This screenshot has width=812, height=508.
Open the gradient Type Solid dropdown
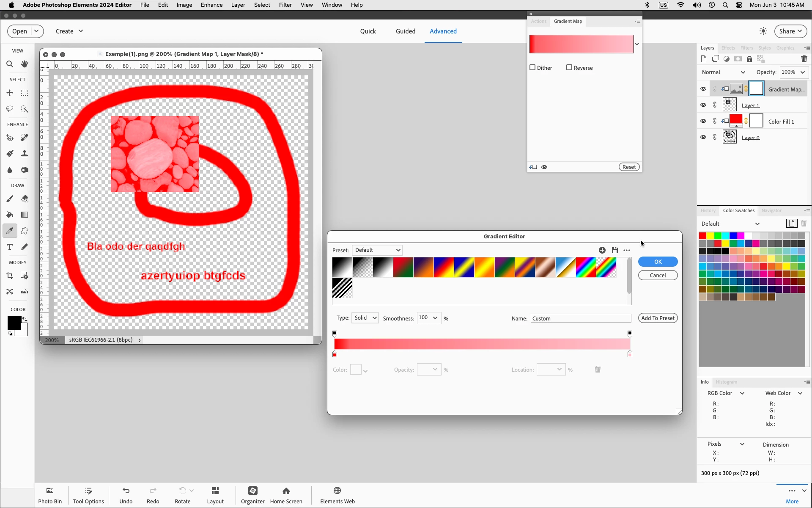click(365, 318)
